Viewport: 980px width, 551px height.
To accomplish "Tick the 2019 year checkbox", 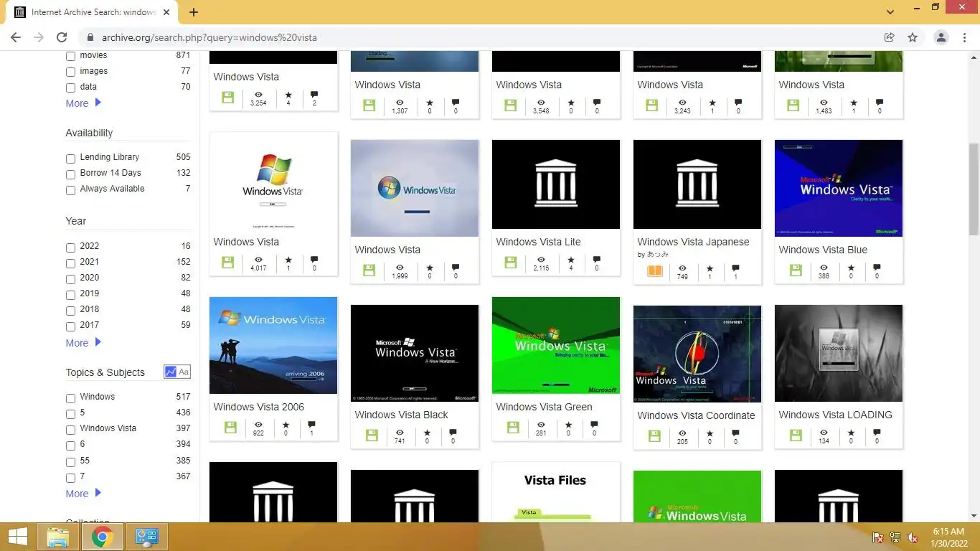I will [70, 295].
